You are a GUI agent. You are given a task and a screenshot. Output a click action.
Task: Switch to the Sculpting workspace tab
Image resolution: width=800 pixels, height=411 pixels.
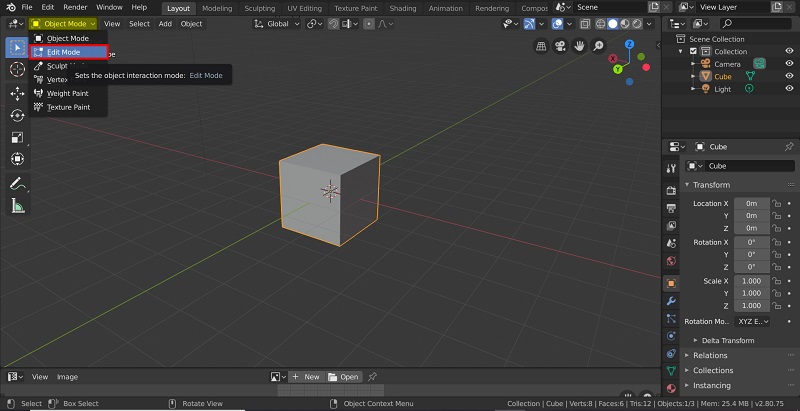click(259, 8)
